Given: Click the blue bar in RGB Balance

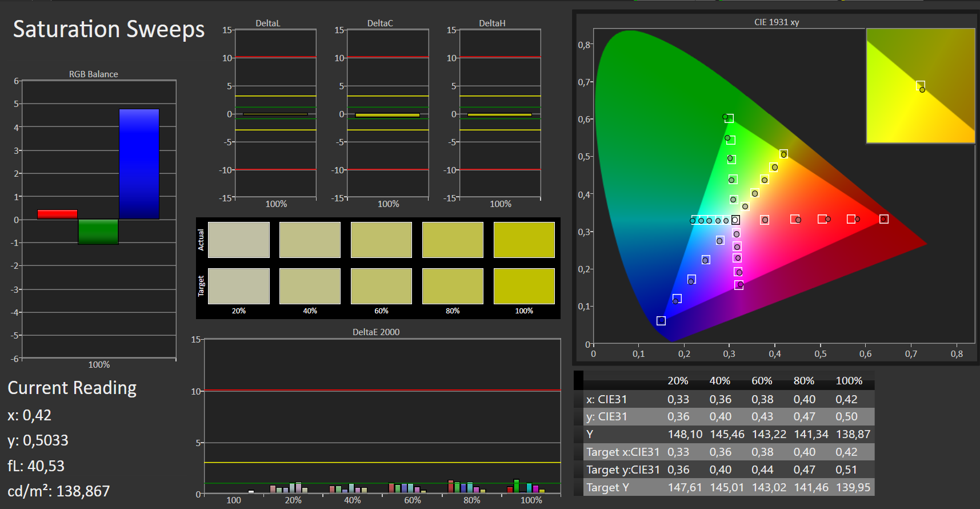Looking at the screenshot, I should point(139,164).
